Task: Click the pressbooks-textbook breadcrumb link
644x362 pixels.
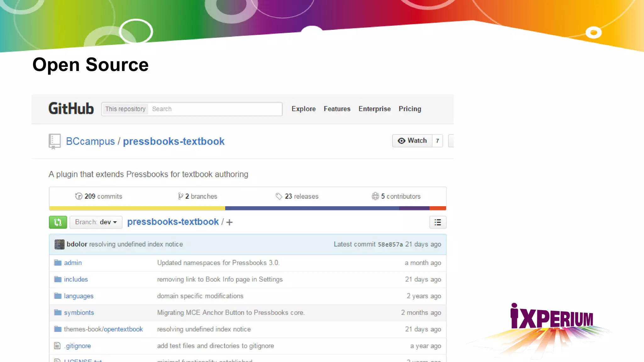Action: (173, 222)
